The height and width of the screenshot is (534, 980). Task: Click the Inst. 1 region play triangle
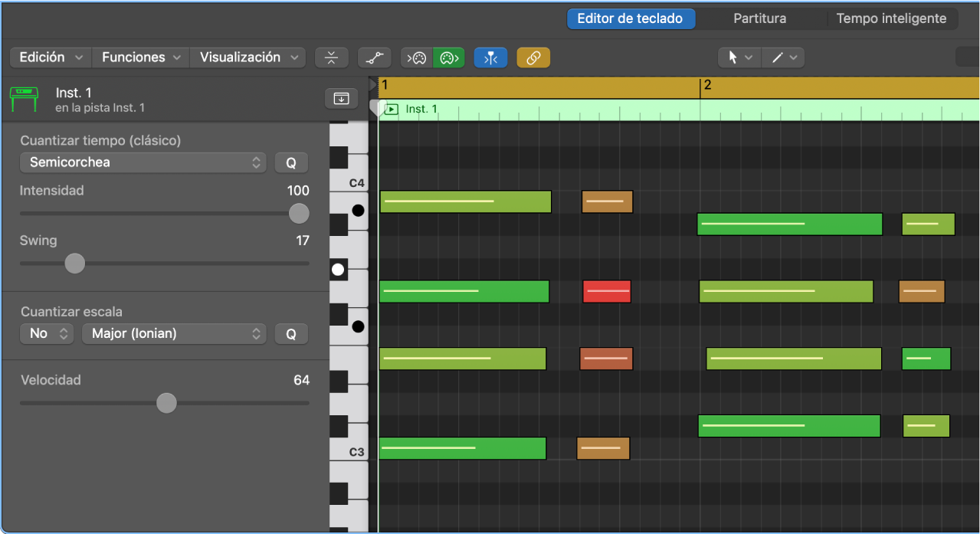point(391,109)
